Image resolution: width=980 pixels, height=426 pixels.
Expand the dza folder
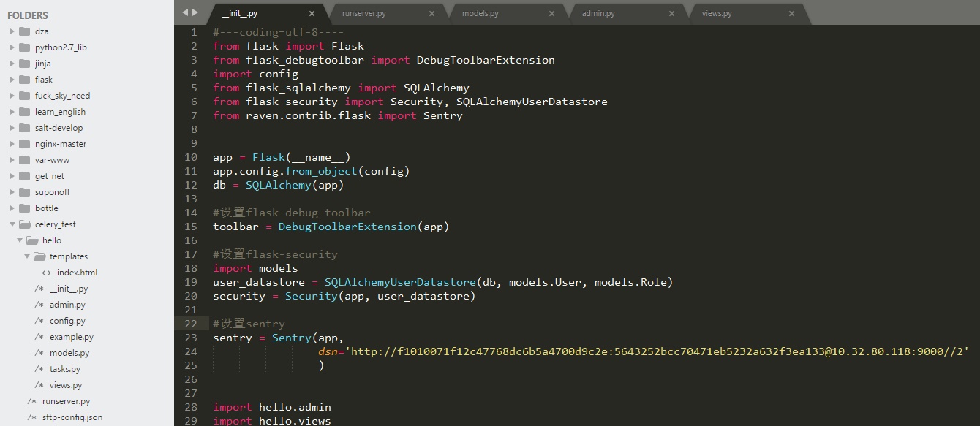click(12, 31)
